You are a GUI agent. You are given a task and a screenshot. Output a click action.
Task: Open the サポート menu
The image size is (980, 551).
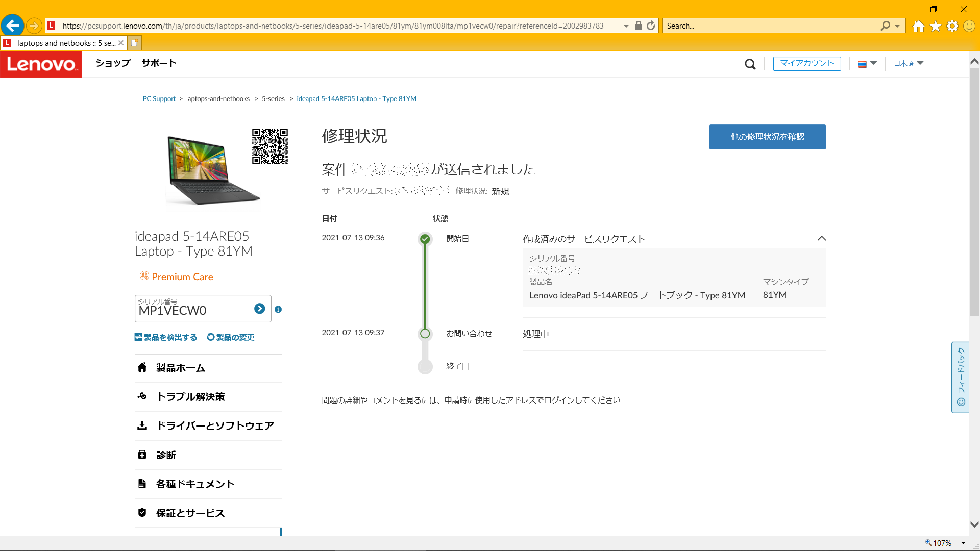(x=159, y=63)
